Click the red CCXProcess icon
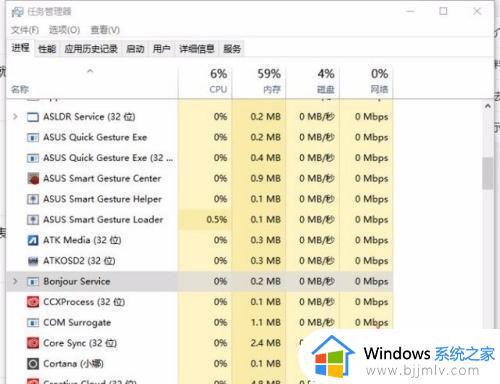 33,302
